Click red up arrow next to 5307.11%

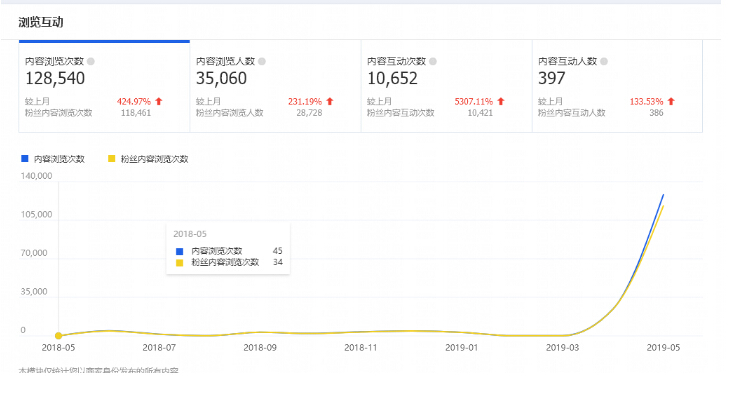(x=501, y=101)
